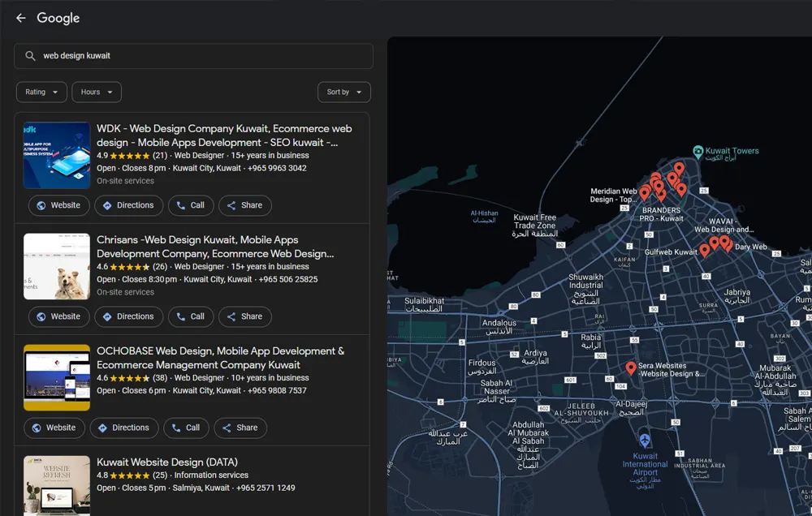Open the OCHOBASE Web Design listing title
This screenshot has width=812, height=516.
point(221,358)
